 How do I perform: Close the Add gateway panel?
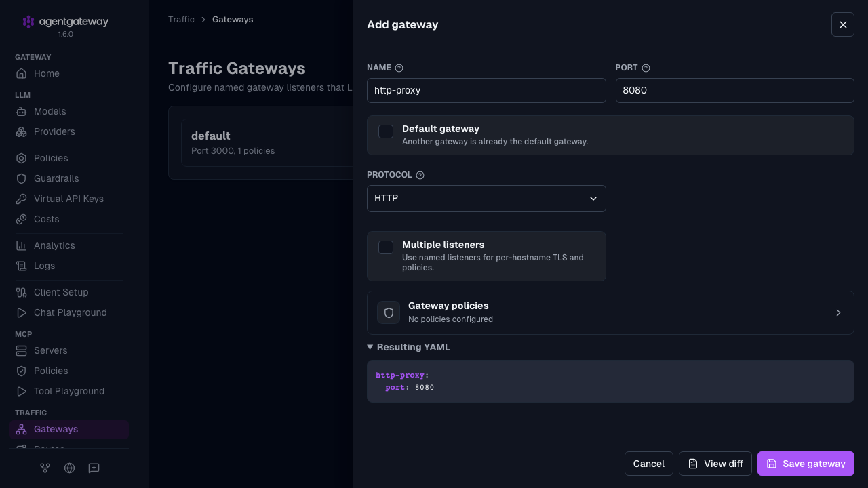pyautogui.click(x=843, y=24)
